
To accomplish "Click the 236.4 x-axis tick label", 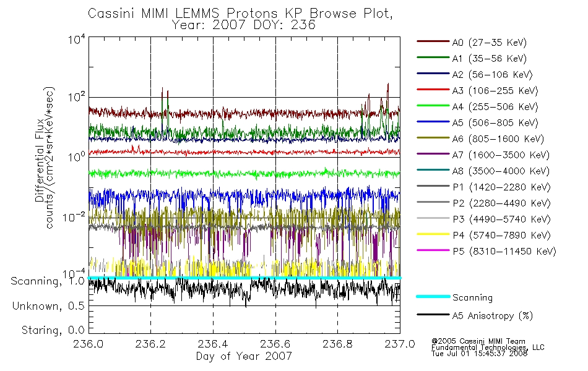I will 213,344.
